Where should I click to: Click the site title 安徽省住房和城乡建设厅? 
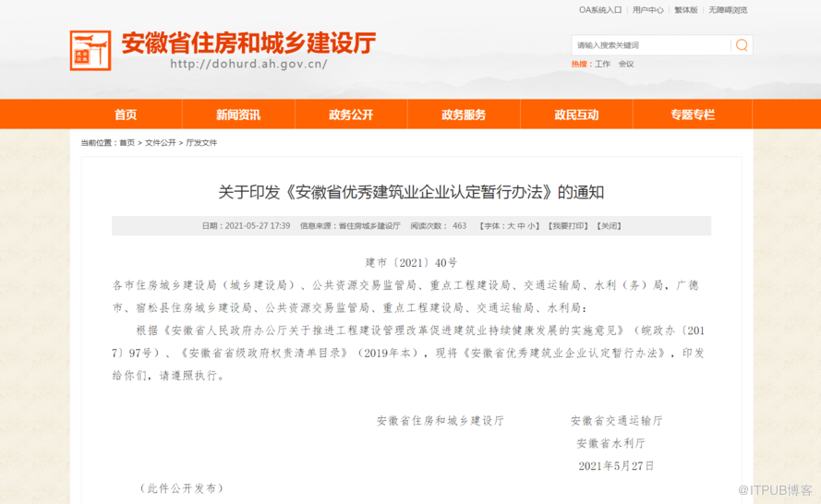tap(248, 42)
